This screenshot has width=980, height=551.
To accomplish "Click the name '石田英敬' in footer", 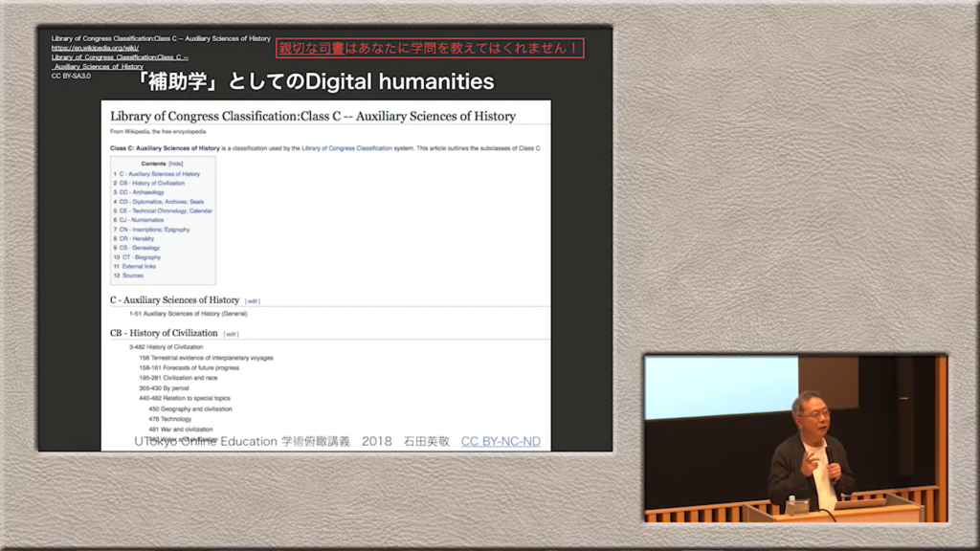I will [x=426, y=441].
